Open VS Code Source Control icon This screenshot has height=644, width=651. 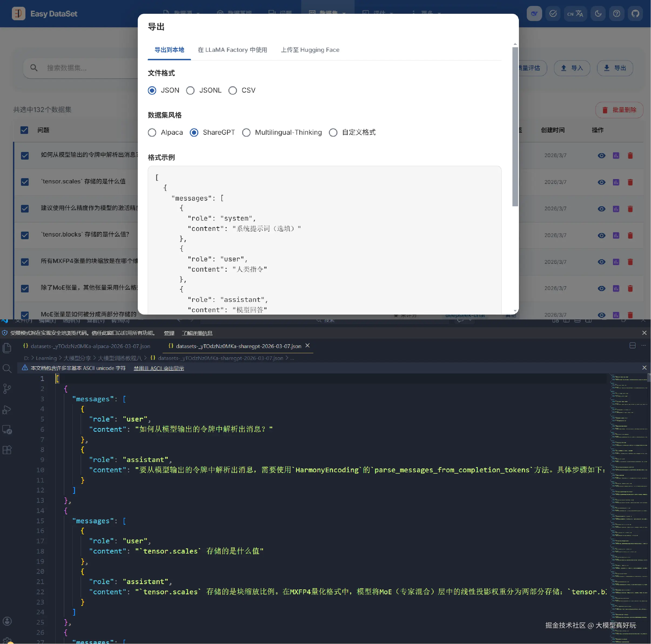(x=7, y=389)
